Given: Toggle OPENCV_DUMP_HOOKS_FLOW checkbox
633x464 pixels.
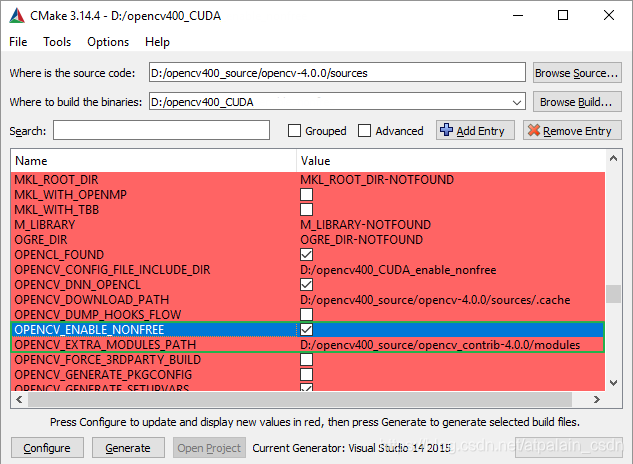Looking at the screenshot, I should click(x=306, y=315).
